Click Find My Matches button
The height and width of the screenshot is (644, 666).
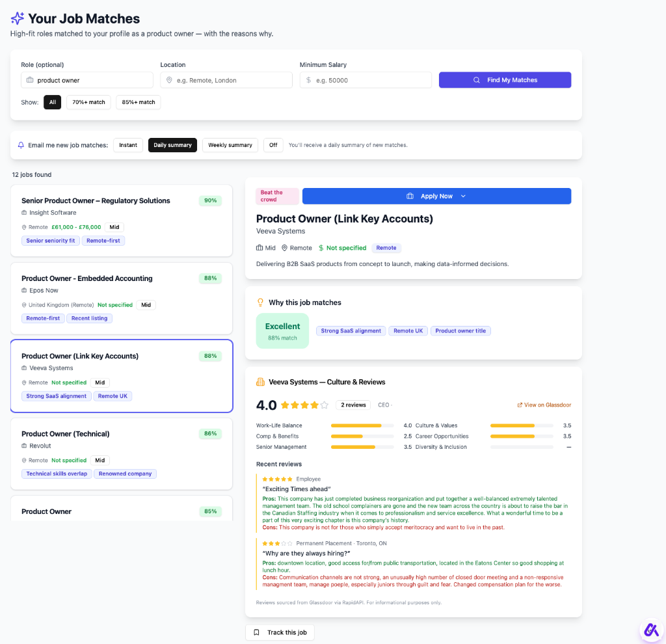click(x=505, y=80)
